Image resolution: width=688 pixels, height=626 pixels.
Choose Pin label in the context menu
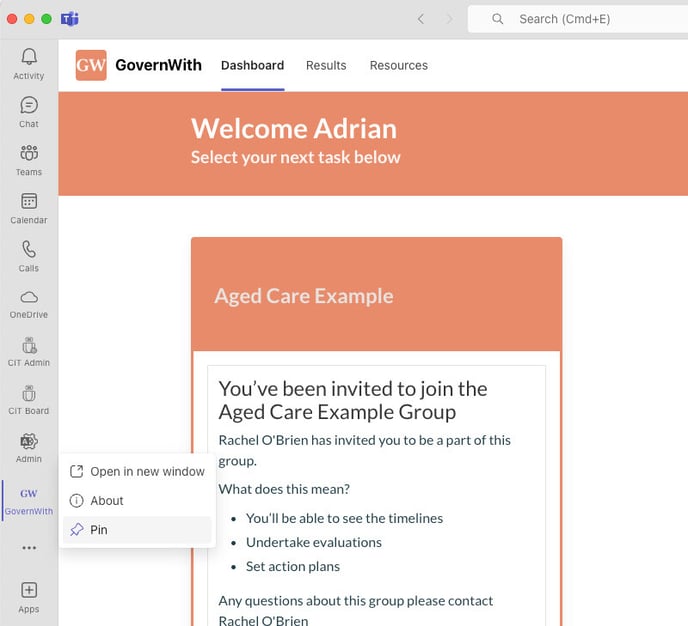99,530
